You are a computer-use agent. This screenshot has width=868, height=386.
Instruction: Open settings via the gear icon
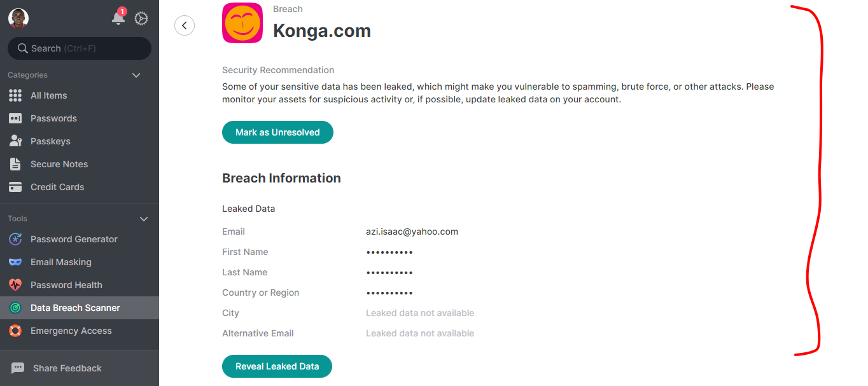point(141,18)
